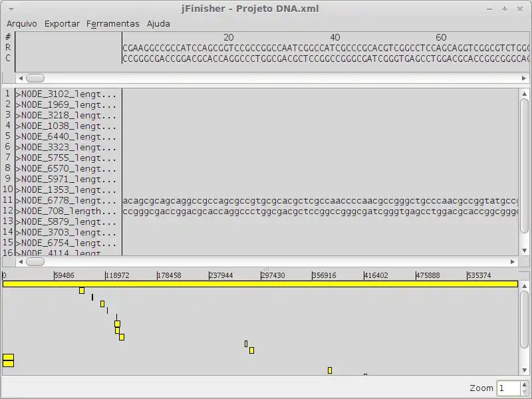Image resolution: width=532 pixels, height=399 pixels.
Task: Click position 20 on the reference ruler
Action: tap(228, 37)
